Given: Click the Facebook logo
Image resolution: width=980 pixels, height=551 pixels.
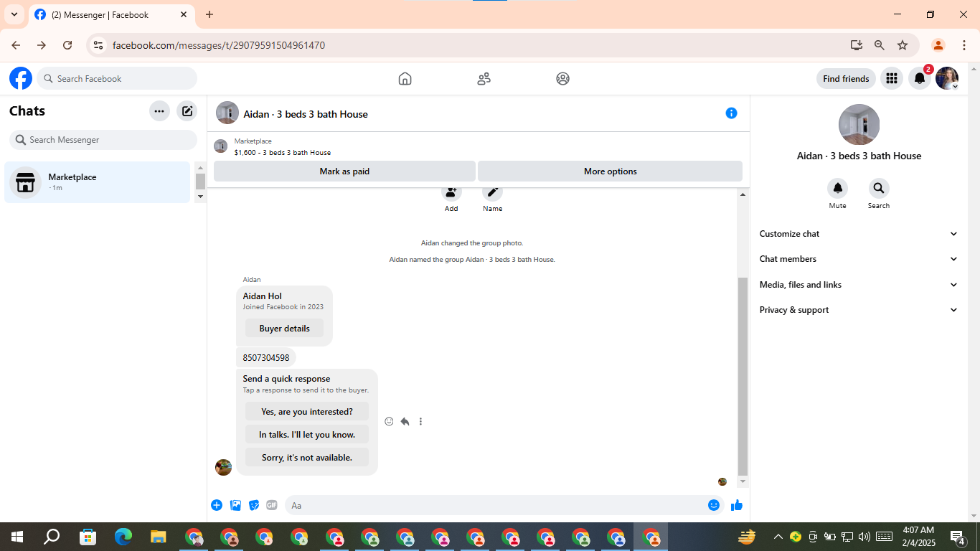Looking at the screenshot, I should pos(21,78).
